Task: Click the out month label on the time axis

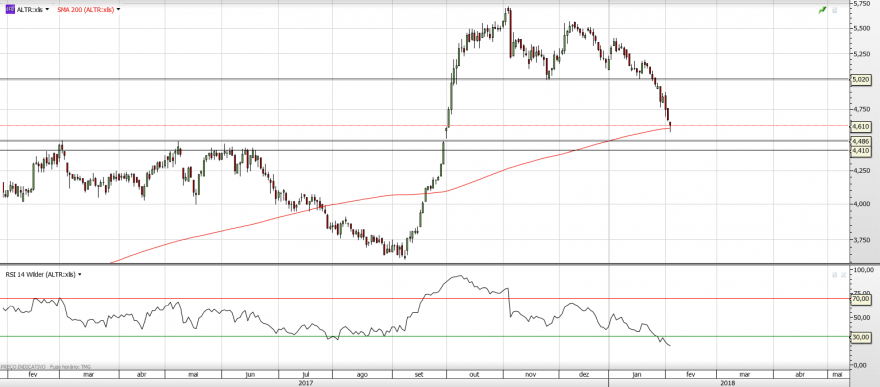Action: point(475,374)
